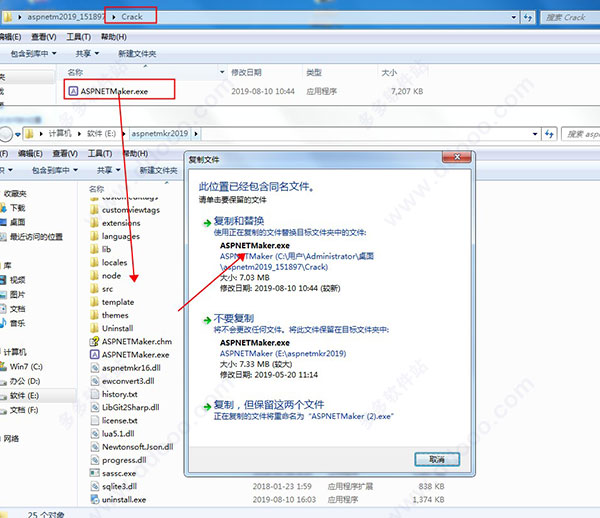The height and width of the screenshot is (518, 600).
Task: Open the 帮助(H) menu in the Crack window
Action: pyautogui.click(x=114, y=37)
